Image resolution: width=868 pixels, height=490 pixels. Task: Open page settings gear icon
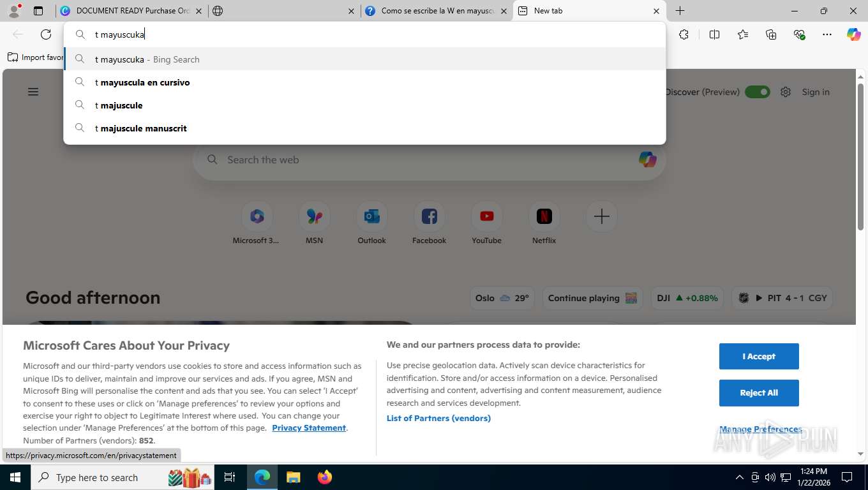point(786,92)
